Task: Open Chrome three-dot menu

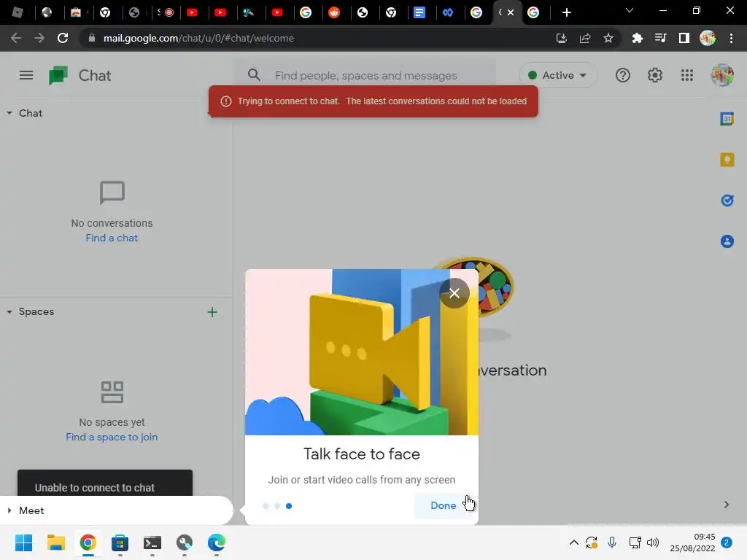Action: 731,38
